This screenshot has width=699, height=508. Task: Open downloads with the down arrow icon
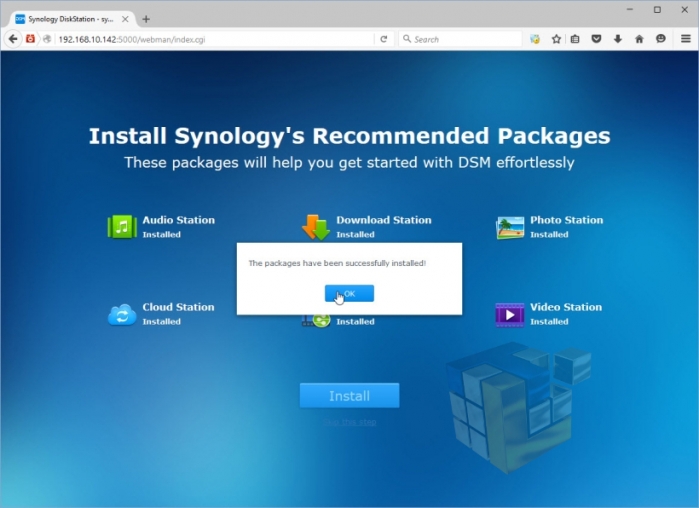(617, 39)
